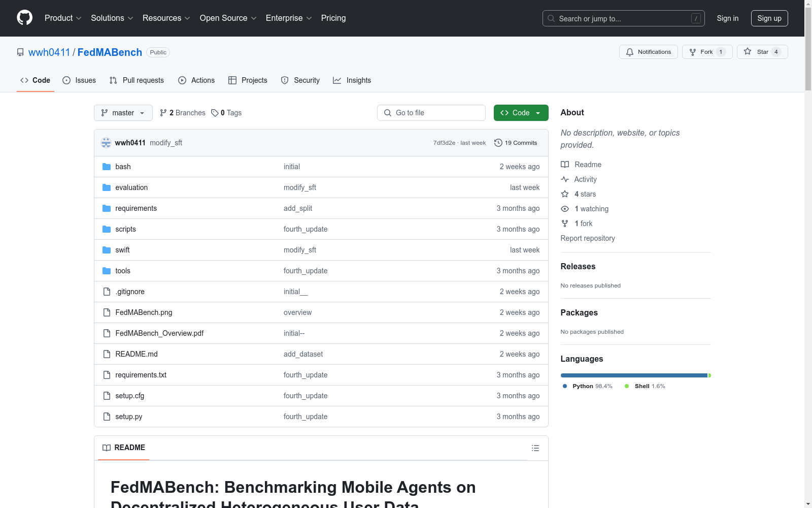The width and height of the screenshot is (812, 508).
Task: Open the wwh0411 owner link
Action: click(49, 52)
